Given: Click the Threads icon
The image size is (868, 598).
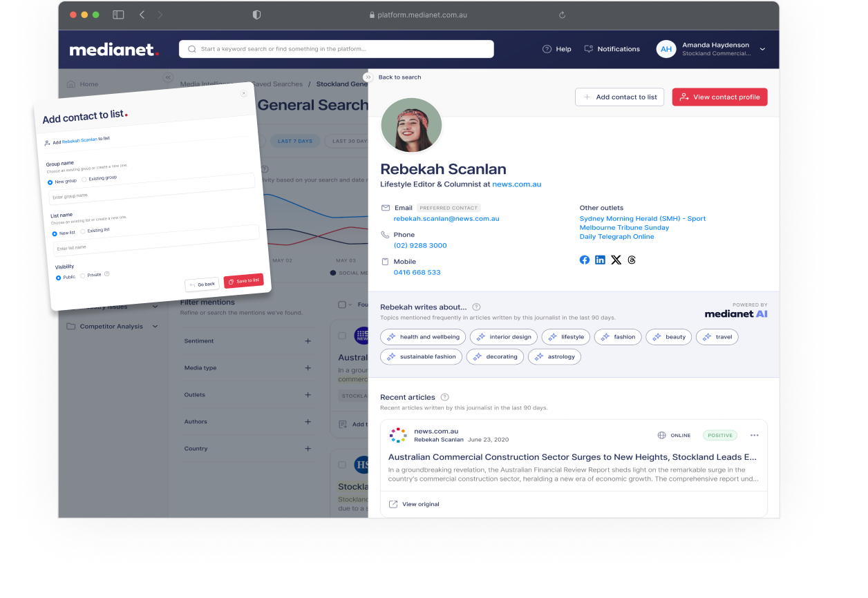Looking at the screenshot, I should click(x=631, y=260).
